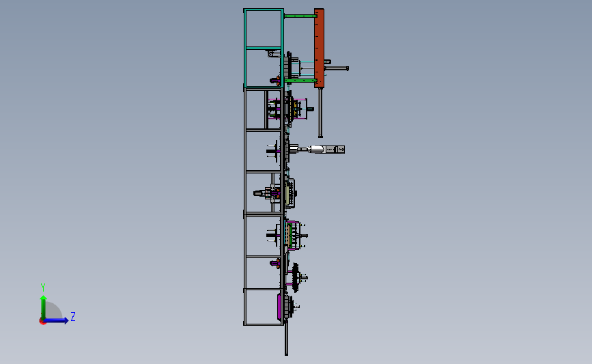Click the blue Z axis of the triad
The height and width of the screenshot is (364, 592).
click(56, 320)
